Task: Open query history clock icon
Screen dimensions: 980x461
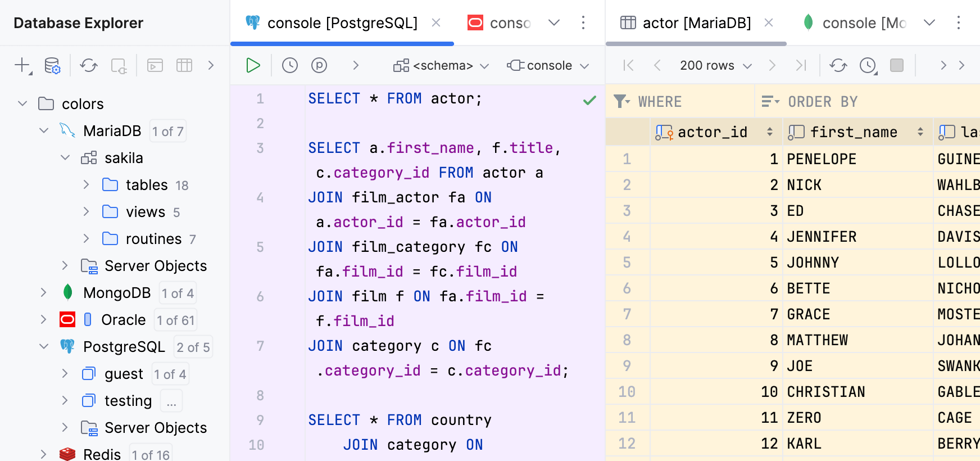Action: click(x=289, y=65)
